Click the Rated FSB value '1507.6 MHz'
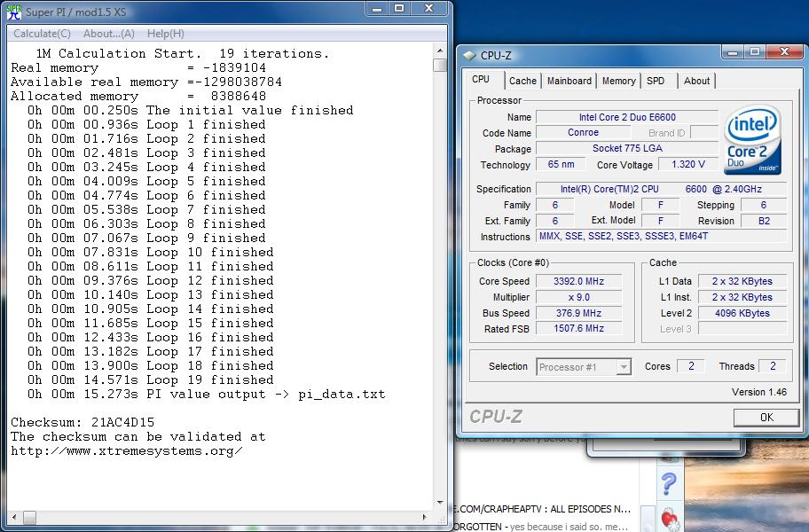Screen dimensions: 809x532 click(578, 328)
